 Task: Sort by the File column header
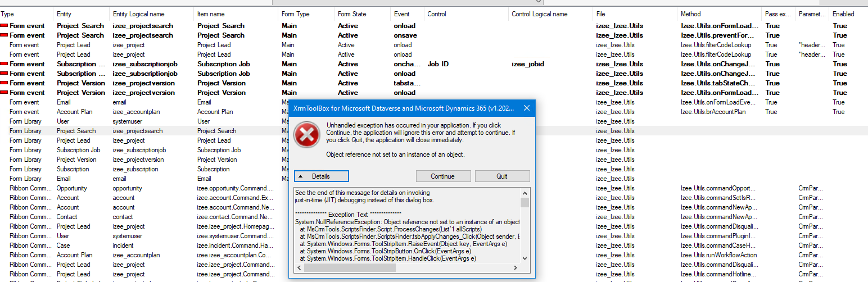pos(602,14)
